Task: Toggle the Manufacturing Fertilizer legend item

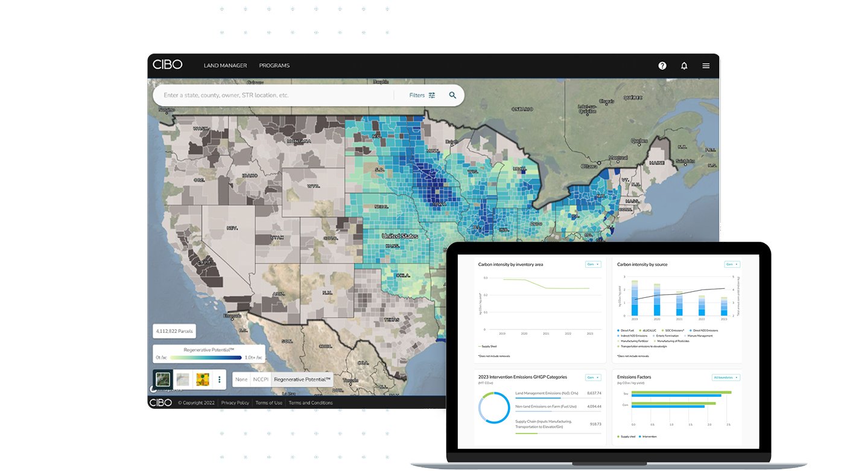Action: pyautogui.click(x=633, y=341)
